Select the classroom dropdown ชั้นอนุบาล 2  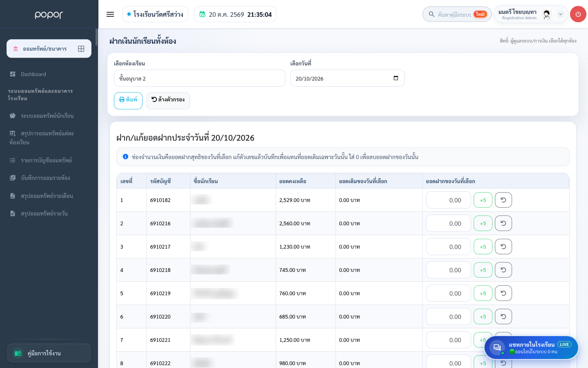[200, 78]
